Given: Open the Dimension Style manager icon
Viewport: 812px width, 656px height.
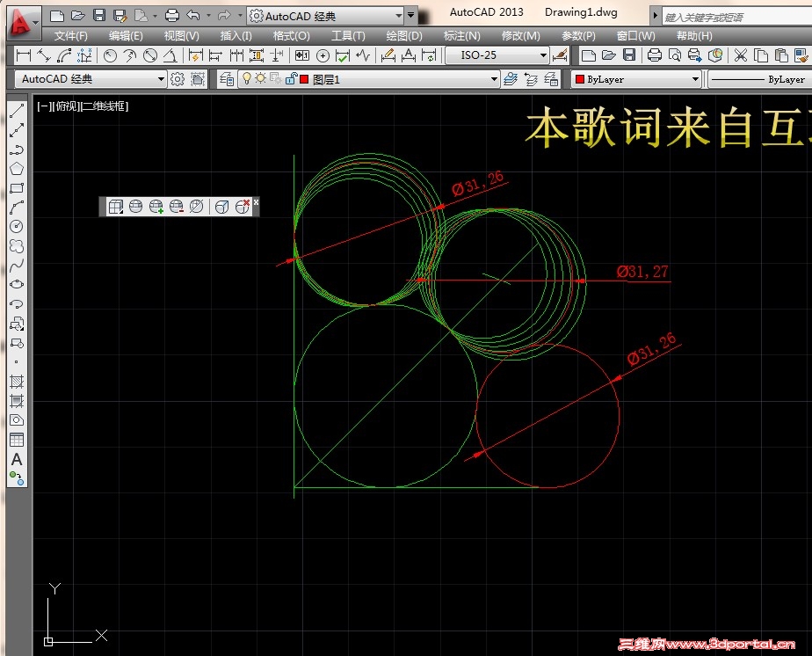Looking at the screenshot, I should 560,55.
